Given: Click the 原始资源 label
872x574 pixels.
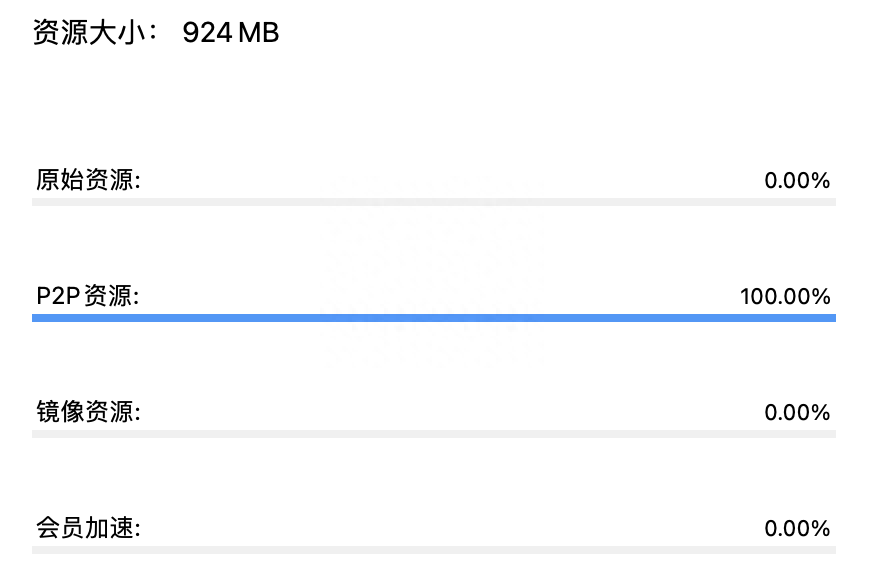Looking at the screenshot, I should 88,181.
